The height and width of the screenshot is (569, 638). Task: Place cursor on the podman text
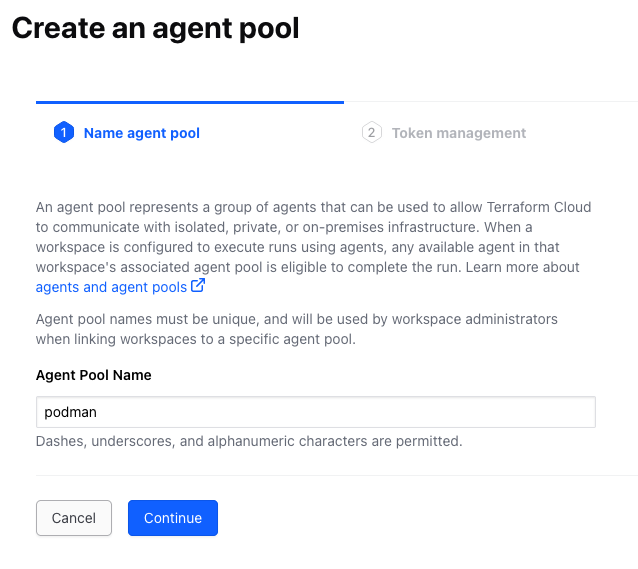pos(70,412)
